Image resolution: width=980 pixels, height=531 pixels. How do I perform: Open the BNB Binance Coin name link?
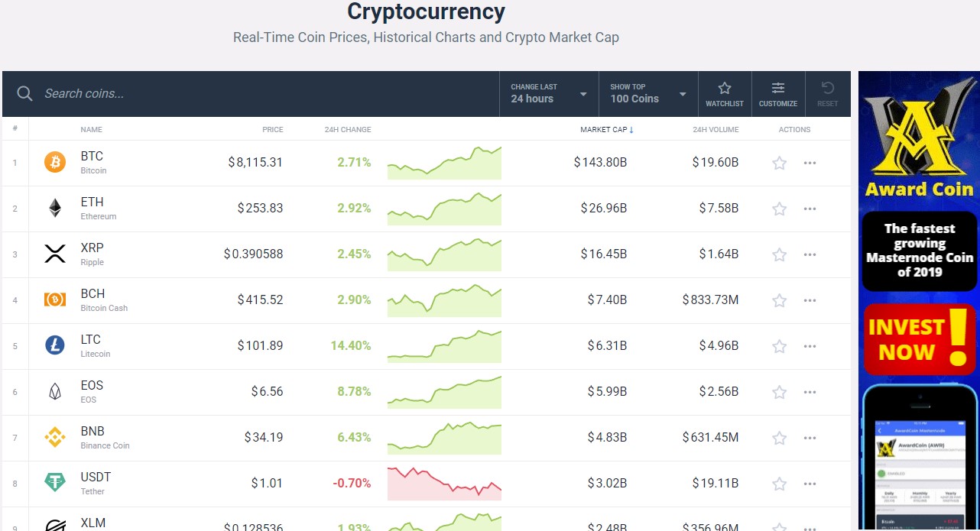[105, 437]
